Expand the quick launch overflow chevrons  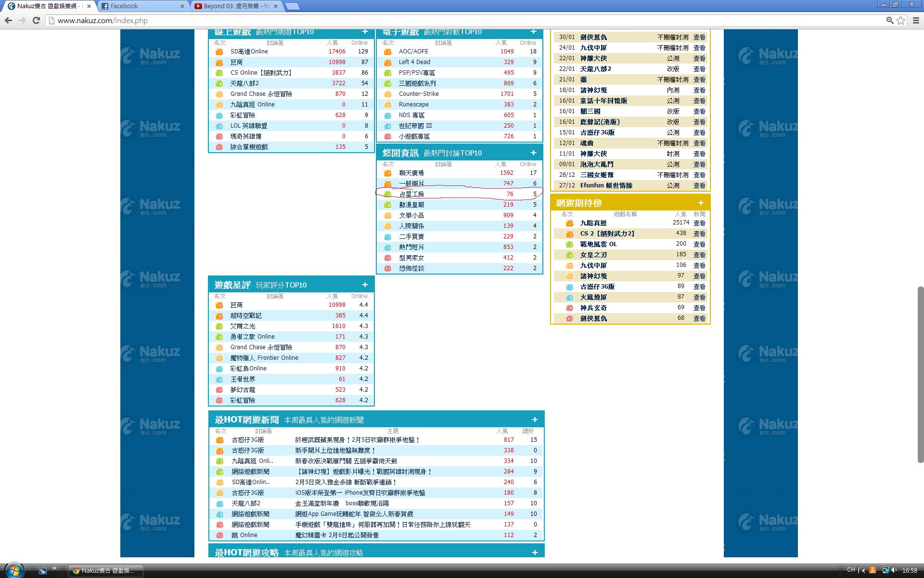(54, 568)
